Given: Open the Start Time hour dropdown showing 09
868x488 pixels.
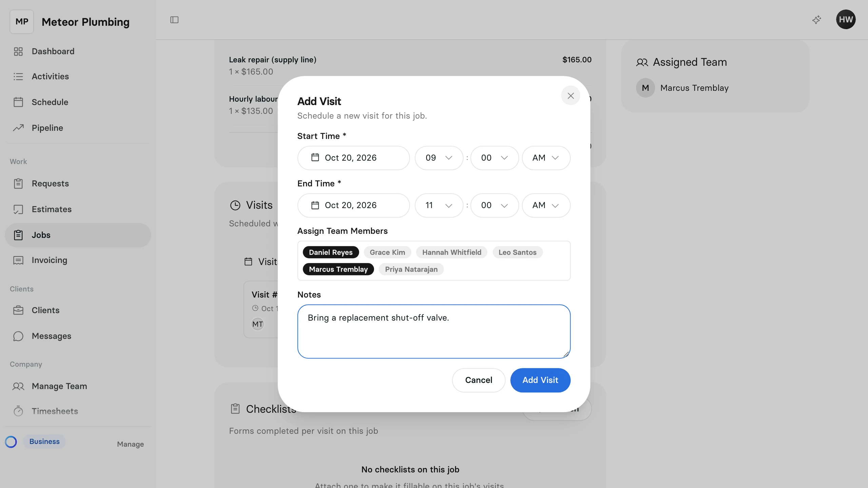Looking at the screenshot, I should click(439, 158).
